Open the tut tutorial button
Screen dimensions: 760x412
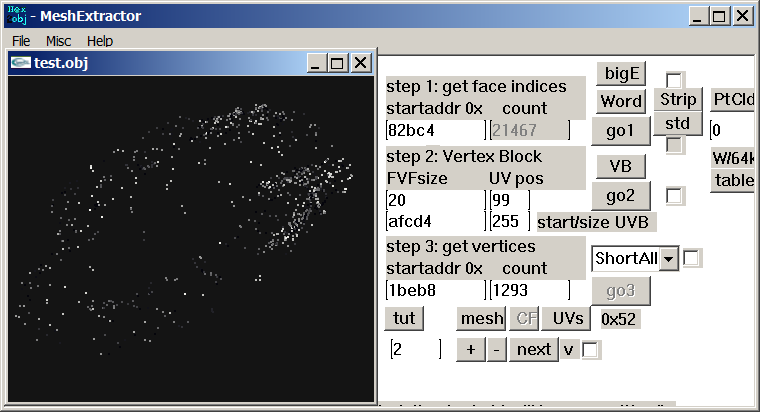click(x=404, y=318)
